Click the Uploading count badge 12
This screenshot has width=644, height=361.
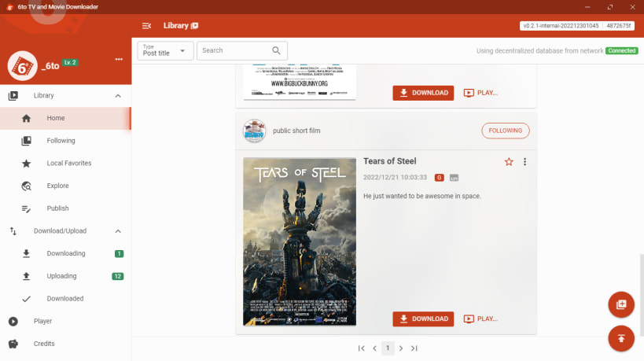118,276
